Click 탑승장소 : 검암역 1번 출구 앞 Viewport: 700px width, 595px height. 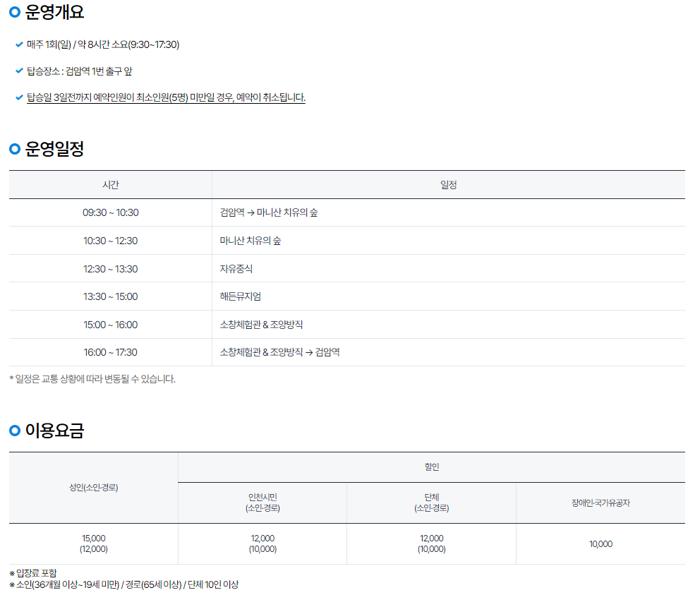(x=80, y=71)
